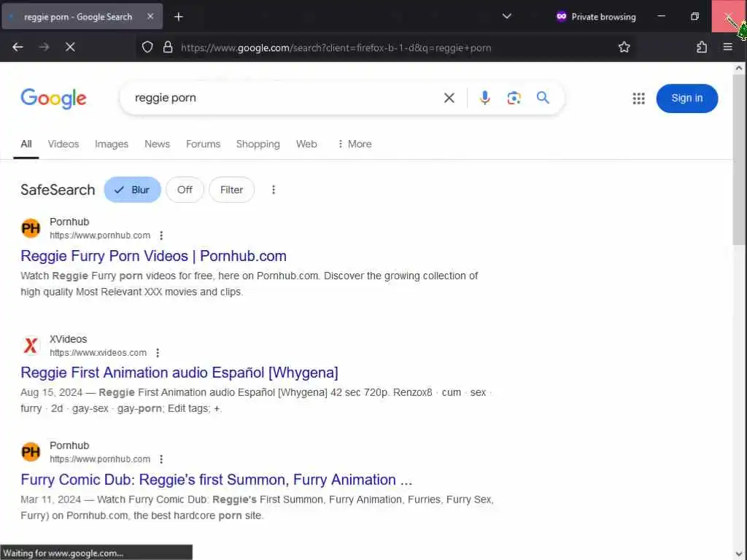
Task: Click the vertical scrollbar thumb
Action: pyautogui.click(x=739, y=160)
